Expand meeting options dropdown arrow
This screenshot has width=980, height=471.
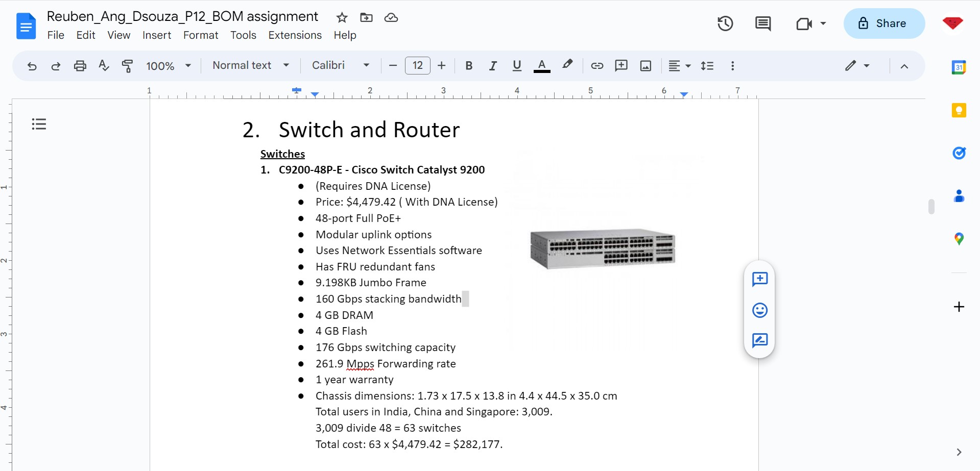pyautogui.click(x=823, y=23)
